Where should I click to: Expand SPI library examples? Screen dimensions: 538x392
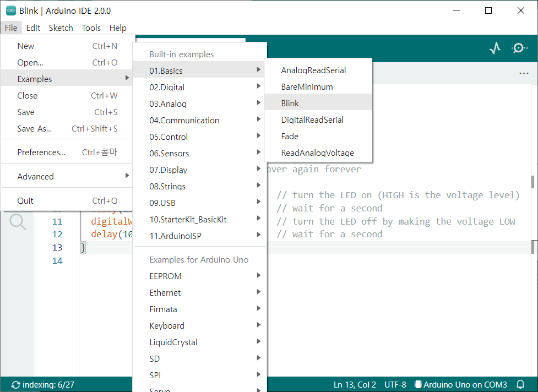tap(200, 375)
